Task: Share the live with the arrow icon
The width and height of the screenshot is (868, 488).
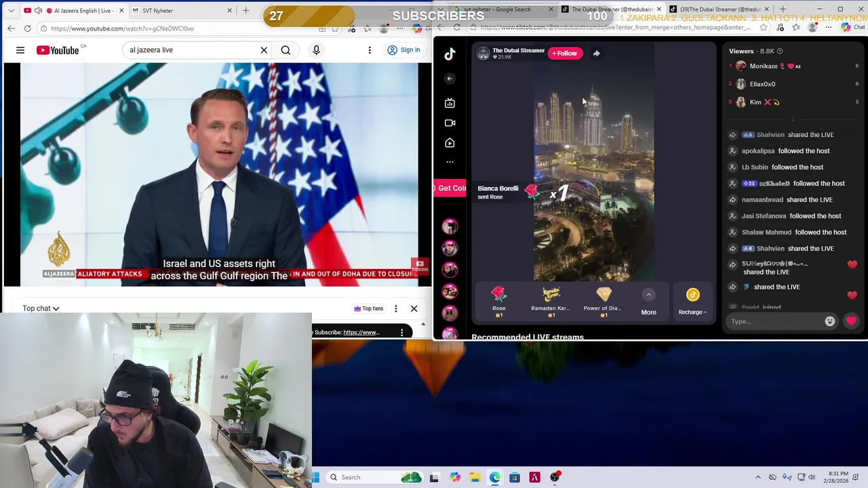Action: pyautogui.click(x=596, y=53)
